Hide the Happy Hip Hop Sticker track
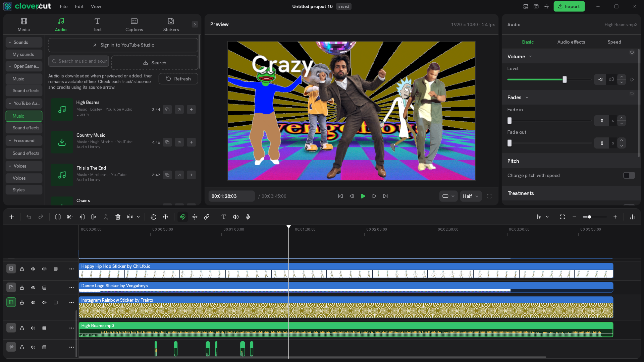Image resolution: width=644 pixels, height=362 pixels. pos(33,269)
